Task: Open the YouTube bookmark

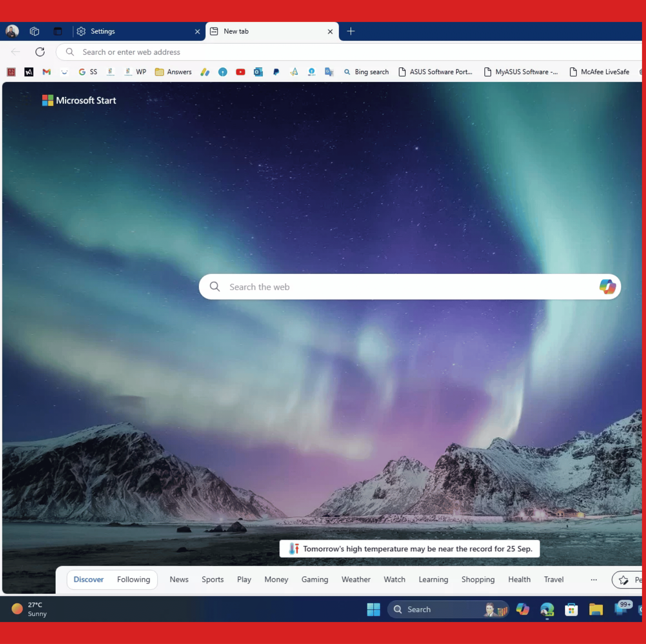Action: [x=240, y=72]
